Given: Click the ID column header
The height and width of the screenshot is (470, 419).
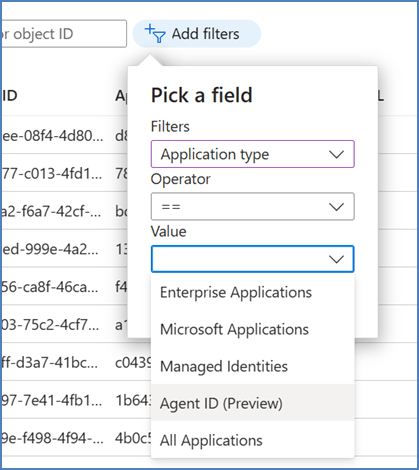Looking at the screenshot, I should click(10, 96).
